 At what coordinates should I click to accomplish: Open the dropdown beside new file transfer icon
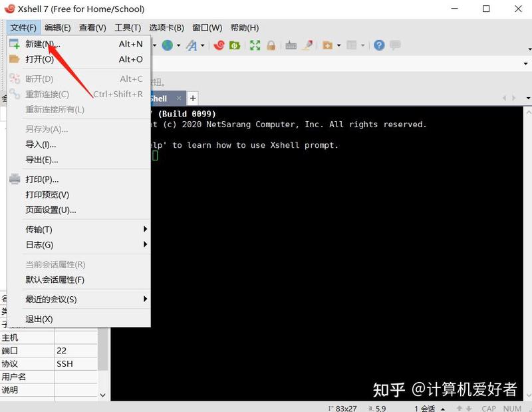click(338, 45)
